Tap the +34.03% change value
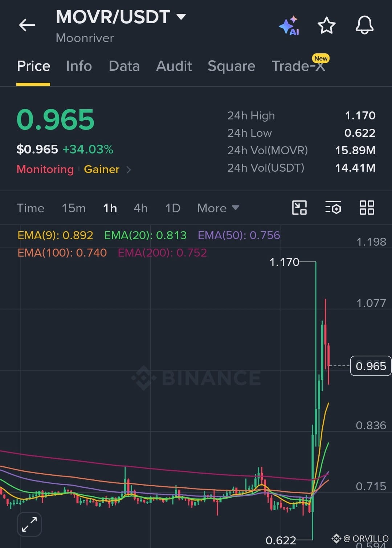 coord(88,149)
